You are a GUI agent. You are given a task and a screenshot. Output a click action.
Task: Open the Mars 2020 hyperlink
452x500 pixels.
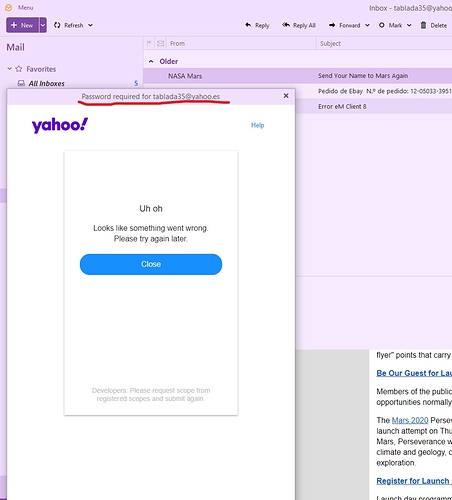tap(410, 420)
